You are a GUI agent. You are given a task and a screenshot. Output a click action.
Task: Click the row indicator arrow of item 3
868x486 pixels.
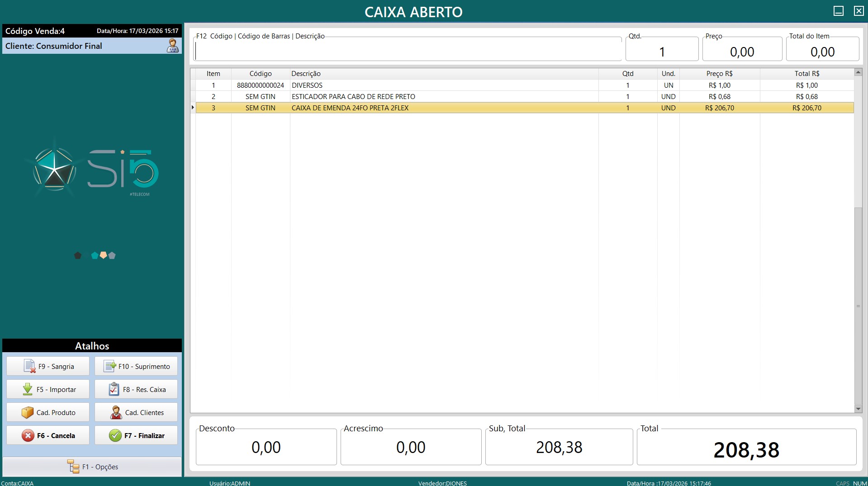pyautogui.click(x=193, y=108)
